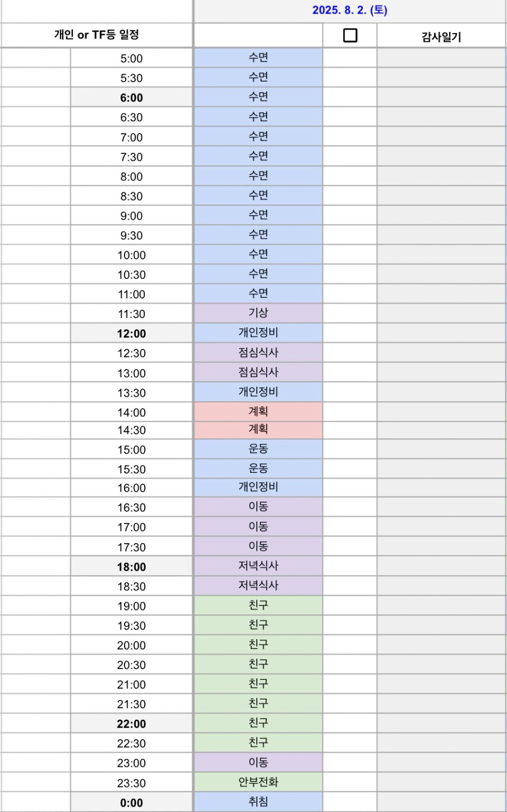Click the 취침 cell at 0:00
This screenshot has width=507, height=812.
pyautogui.click(x=258, y=802)
